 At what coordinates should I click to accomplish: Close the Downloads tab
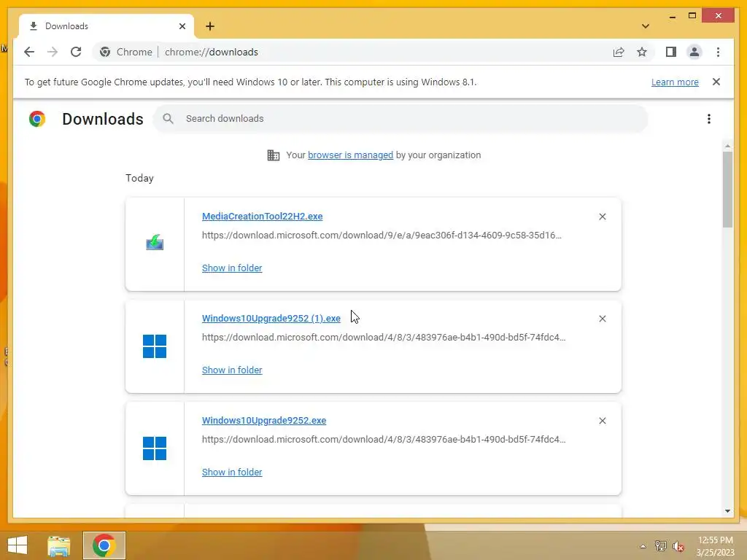tap(182, 26)
